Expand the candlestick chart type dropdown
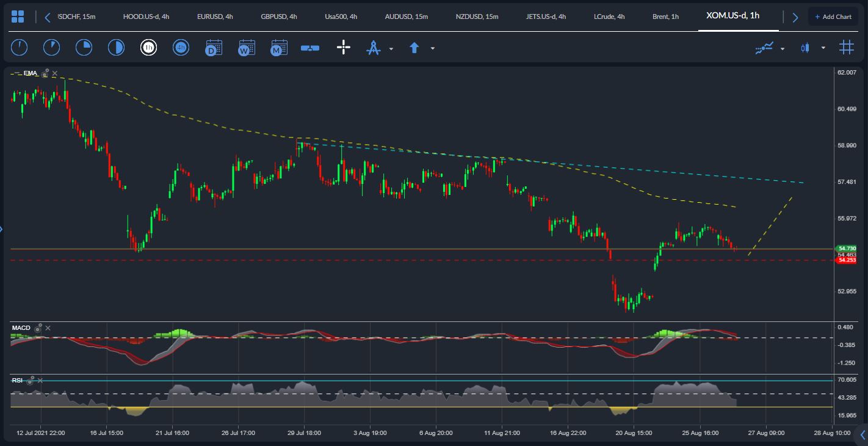This screenshot has width=868, height=446. (x=823, y=48)
